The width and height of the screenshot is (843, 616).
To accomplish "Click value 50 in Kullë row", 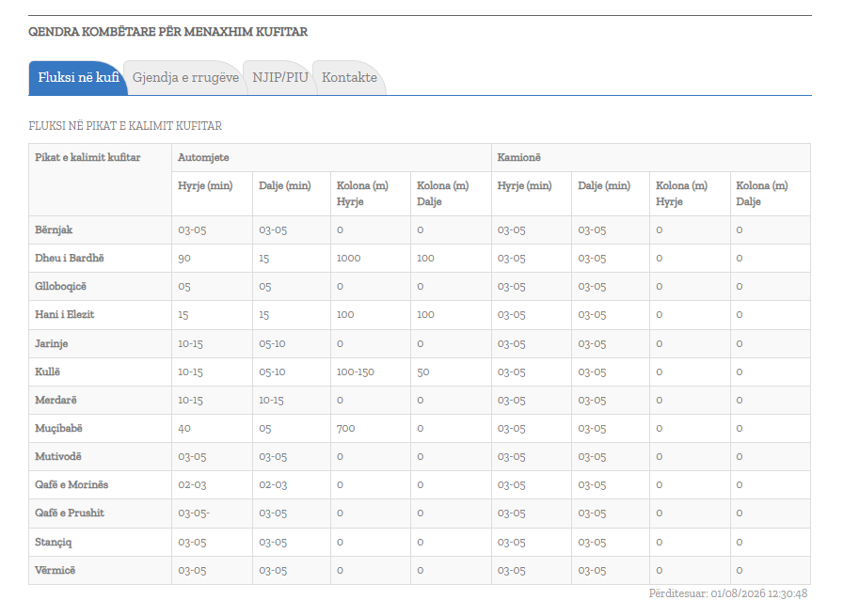I will (423, 372).
